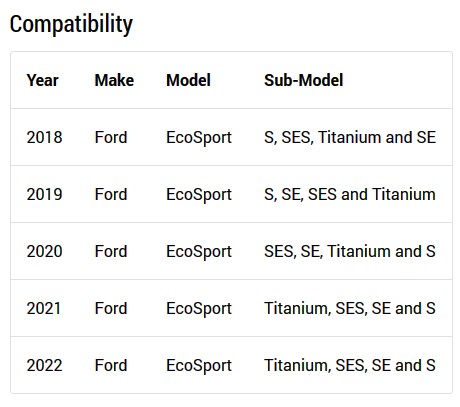Click the 2020 year cell
460x407 pixels.
click(44, 251)
